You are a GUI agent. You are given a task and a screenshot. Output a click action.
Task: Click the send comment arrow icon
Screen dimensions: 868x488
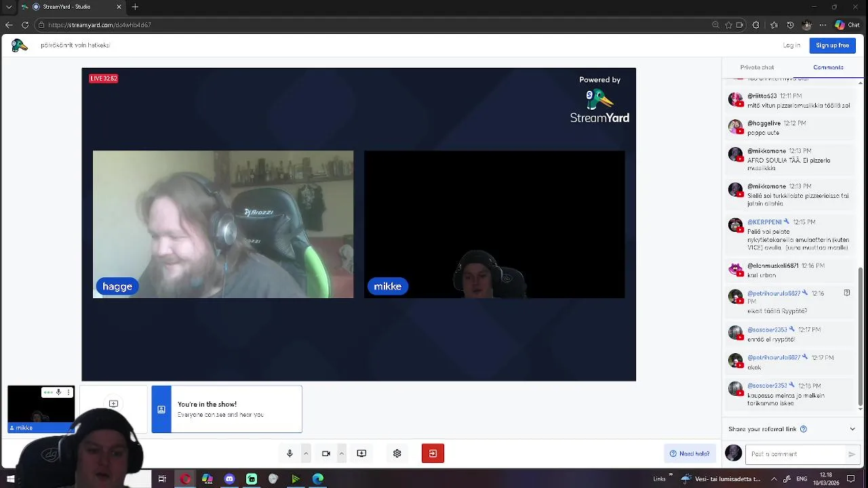pyautogui.click(x=852, y=454)
